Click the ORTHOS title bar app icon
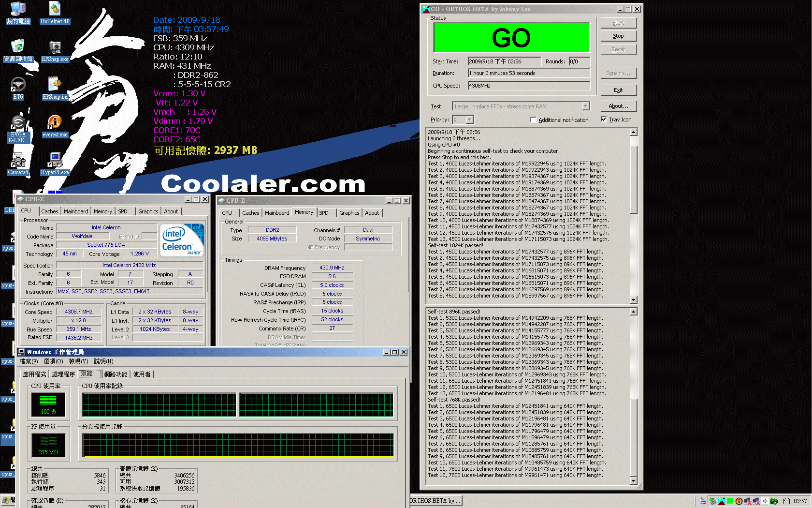The image size is (812, 508). click(x=426, y=9)
